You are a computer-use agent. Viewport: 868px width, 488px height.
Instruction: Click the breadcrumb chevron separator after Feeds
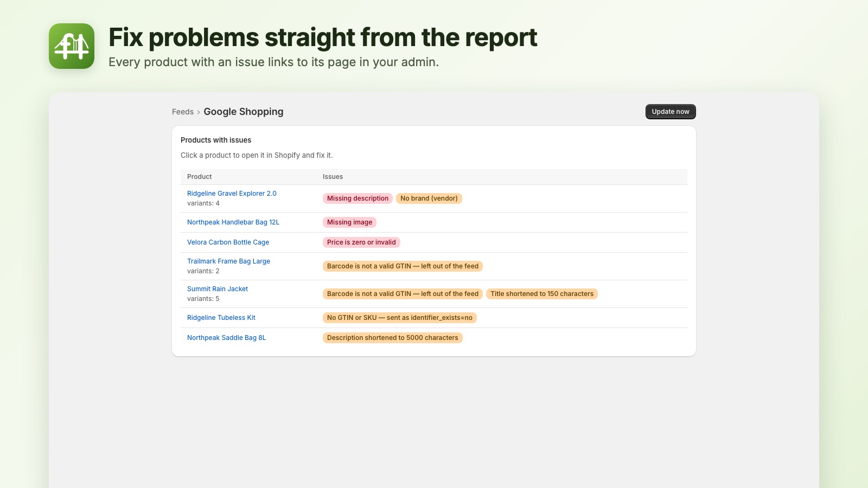[199, 112]
